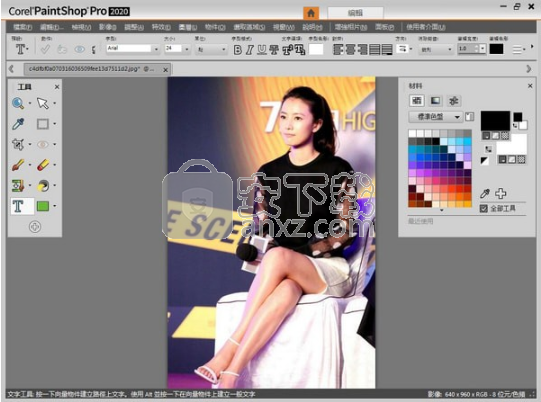The height and width of the screenshot is (402, 541).
Task: Open the 圖層 menu
Action: click(x=188, y=27)
